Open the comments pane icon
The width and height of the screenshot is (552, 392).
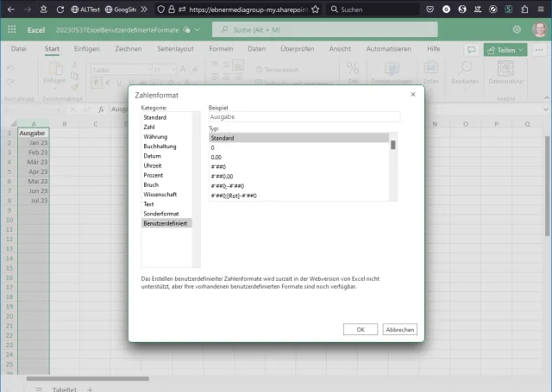(471, 50)
